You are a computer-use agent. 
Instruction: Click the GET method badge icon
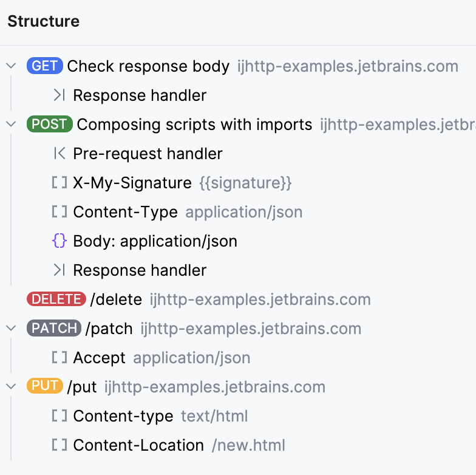[x=45, y=66]
